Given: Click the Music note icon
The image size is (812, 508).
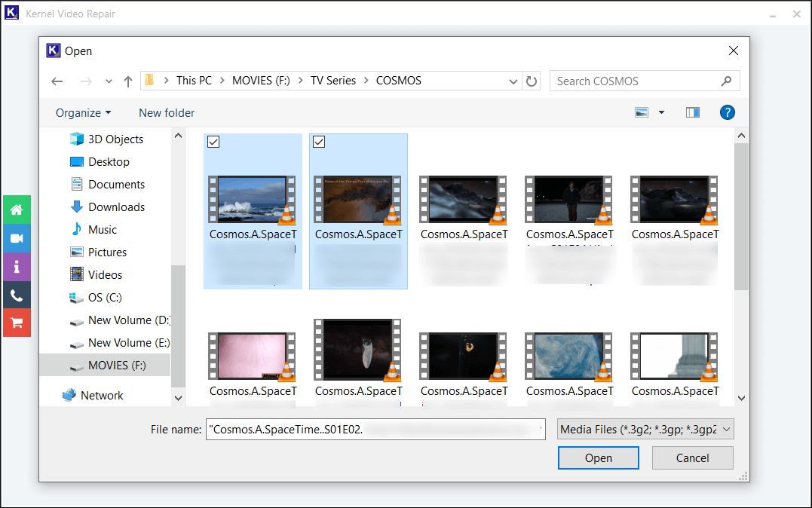Looking at the screenshot, I should click(77, 229).
